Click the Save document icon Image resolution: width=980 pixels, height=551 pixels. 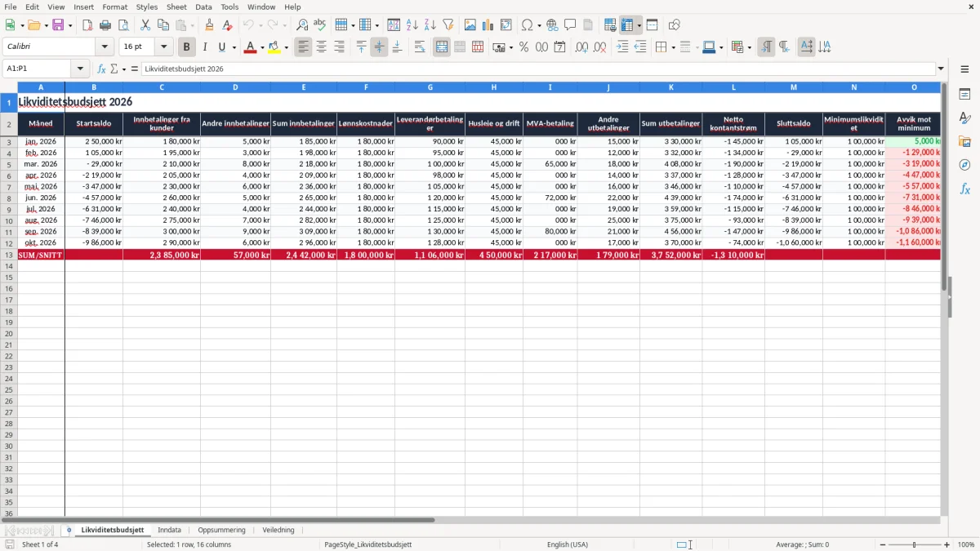(x=58, y=25)
